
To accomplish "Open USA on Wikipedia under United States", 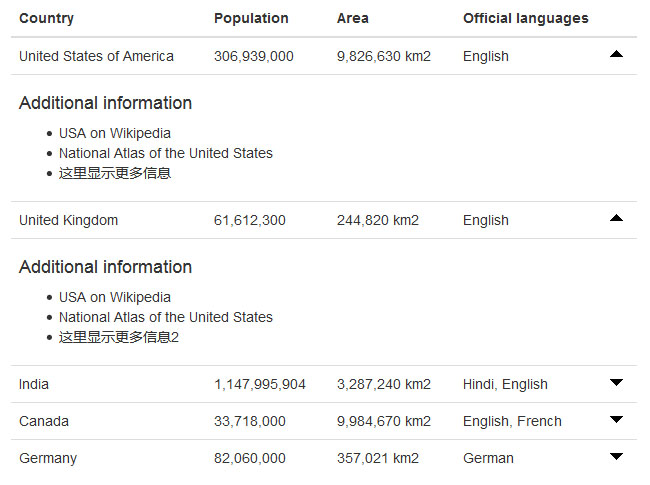I will [x=114, y=133].
